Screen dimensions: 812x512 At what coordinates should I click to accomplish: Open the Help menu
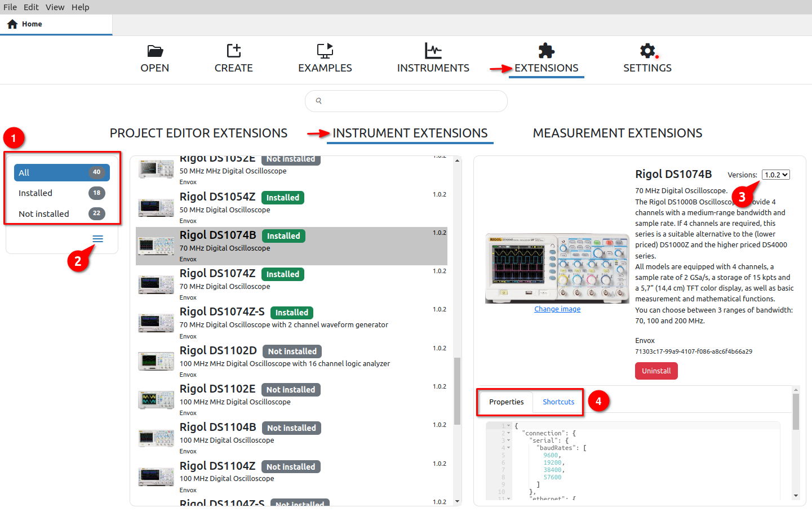(81, 7)
